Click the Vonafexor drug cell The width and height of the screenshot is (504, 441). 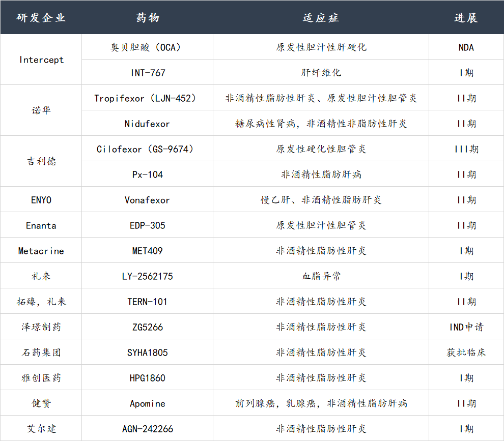click(x=147, y=199)
